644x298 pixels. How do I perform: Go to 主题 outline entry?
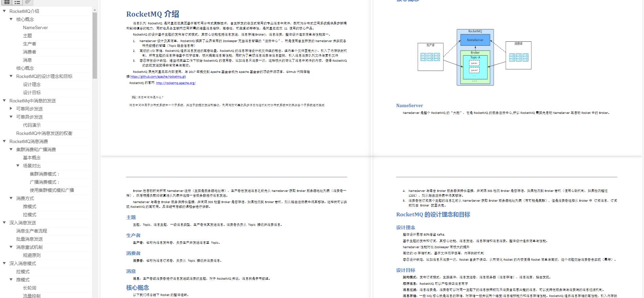pos(27,36)
